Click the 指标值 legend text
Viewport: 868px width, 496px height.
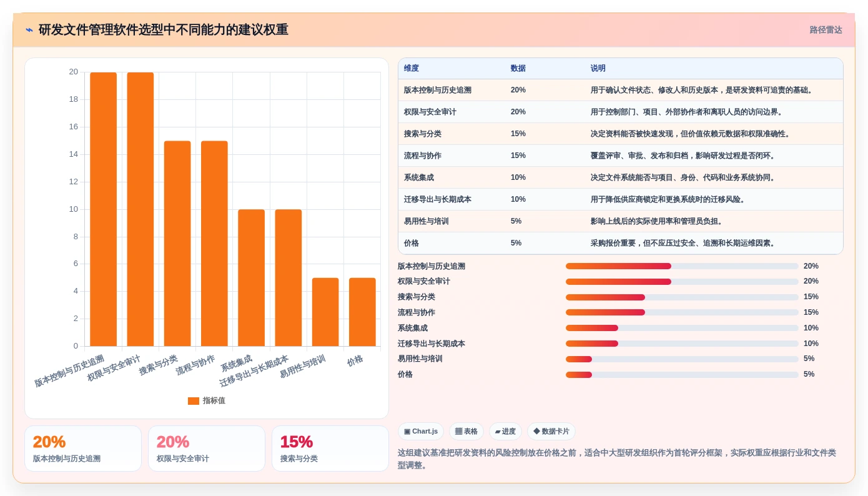point(214,401)
